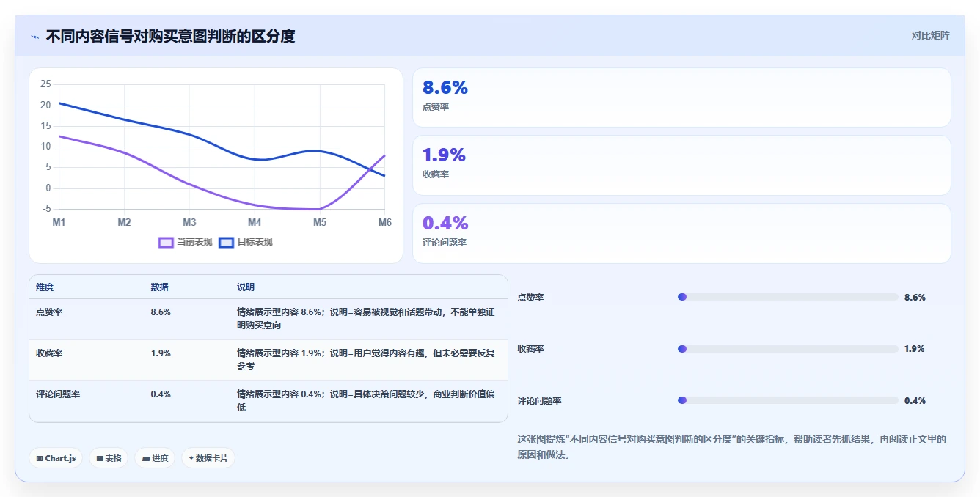Click the description starting 情绪展示型内容 0.4%

366,401
